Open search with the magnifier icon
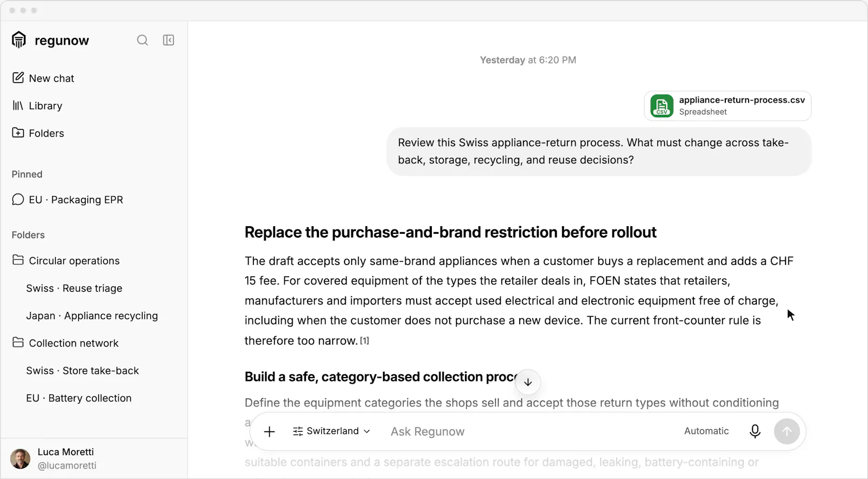This screenshot has height=479, width=868. coord(142,40)
